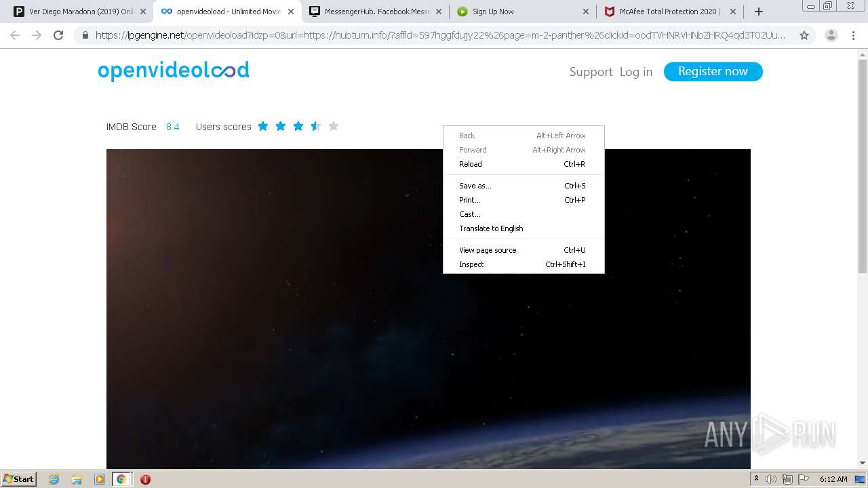Click the network tray icon
This screenshot has width=868, height=488.
point(787,479)
